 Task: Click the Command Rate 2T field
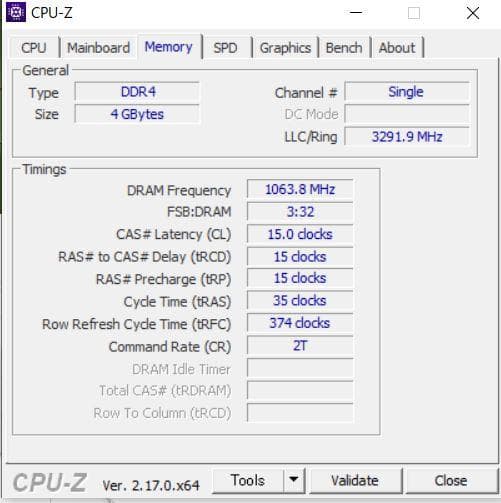(300, 346)
